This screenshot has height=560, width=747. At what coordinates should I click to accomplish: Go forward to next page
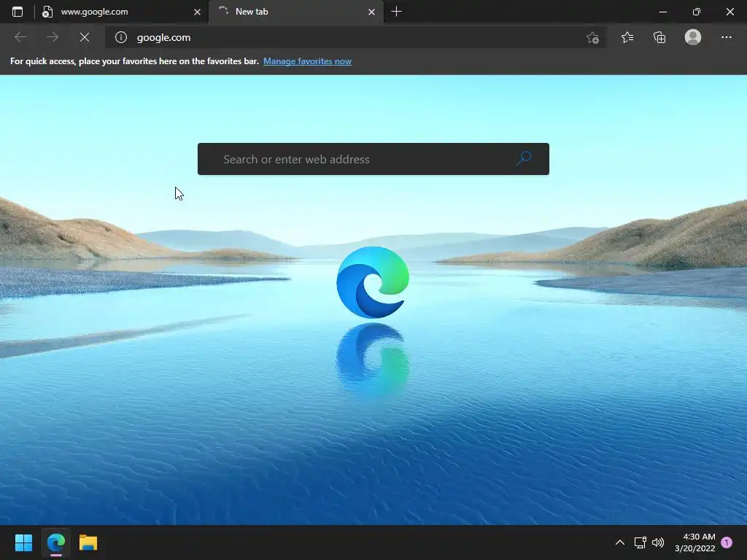point(53,37)
